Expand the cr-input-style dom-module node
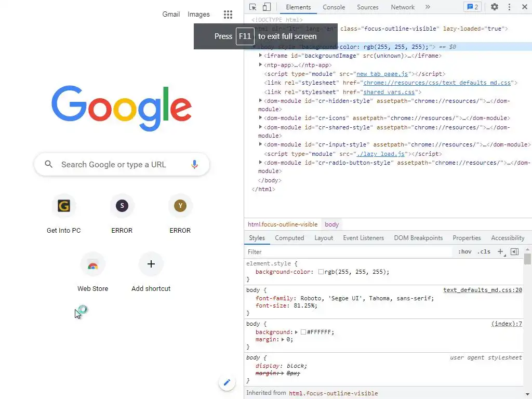 (260, 144)
